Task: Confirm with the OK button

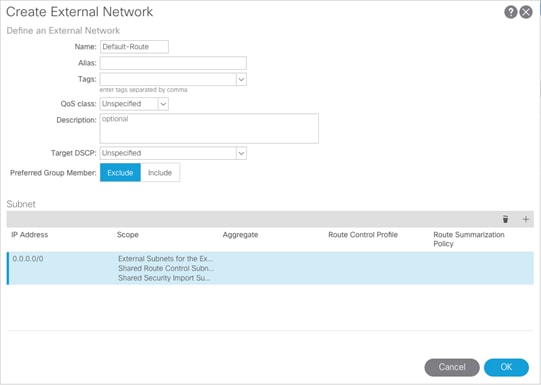Action: pos(506,367)
